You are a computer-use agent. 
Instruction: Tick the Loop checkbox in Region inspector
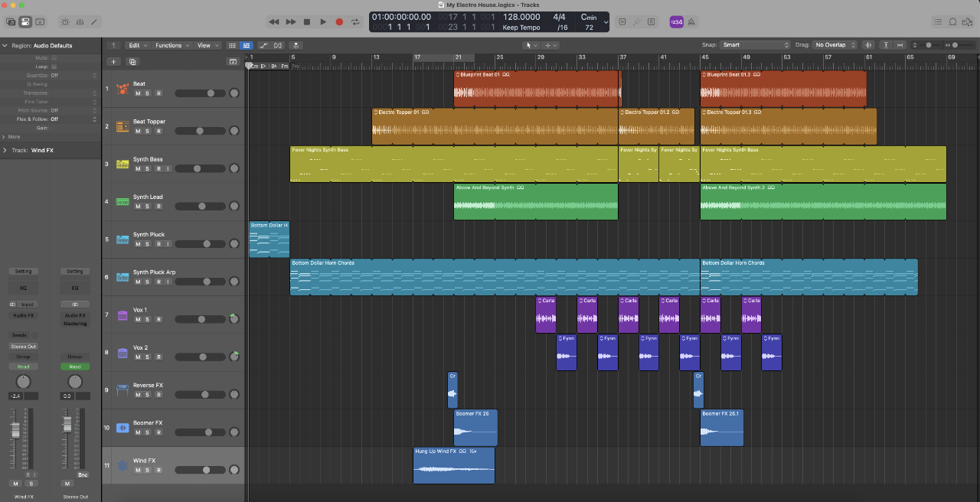[54, 67]
